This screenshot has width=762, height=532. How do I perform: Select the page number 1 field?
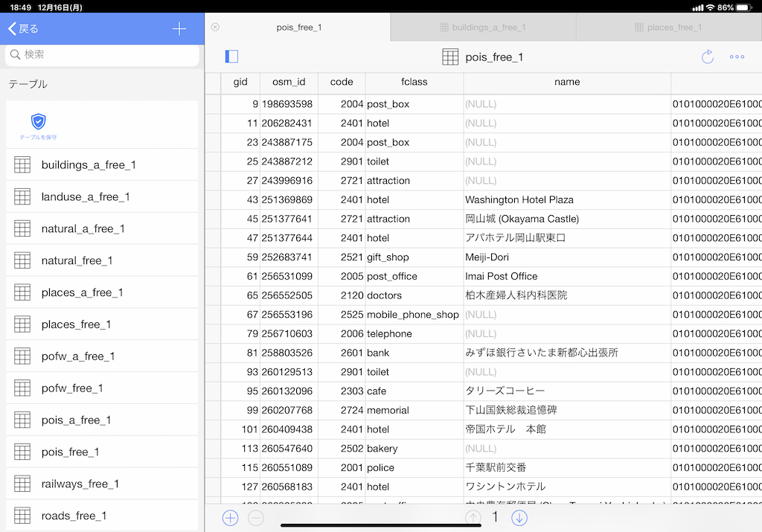tap(495, 517)
